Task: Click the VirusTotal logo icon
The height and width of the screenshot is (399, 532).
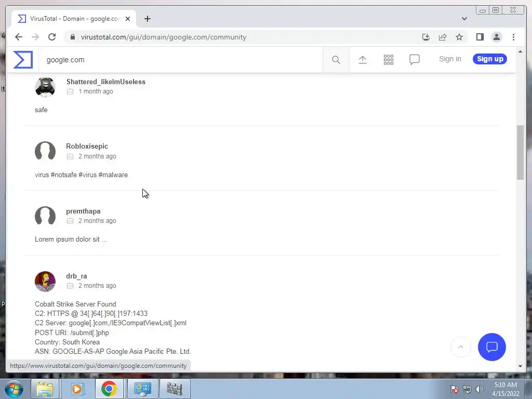Action: pos(23,60)
